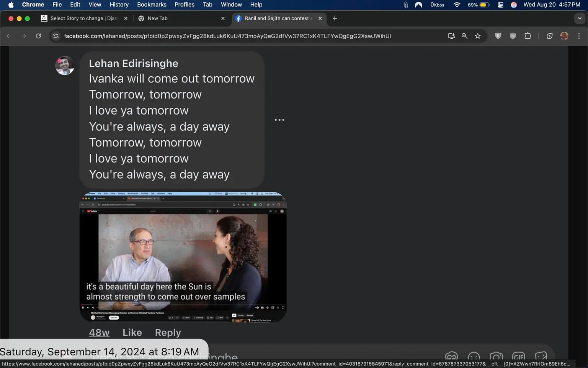Image resolution: width=588 pixels, height=368 pixels.
Task: Open the tab search chevron
Action: [x=579, y=18]
